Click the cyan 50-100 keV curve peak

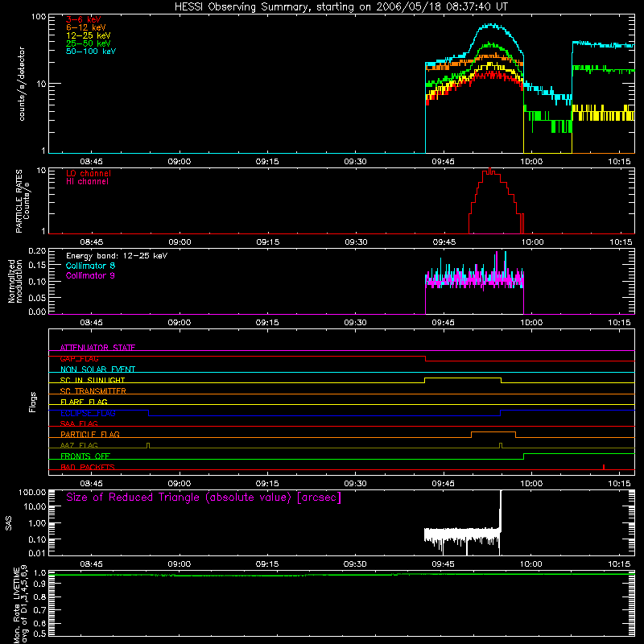[491, 26]
